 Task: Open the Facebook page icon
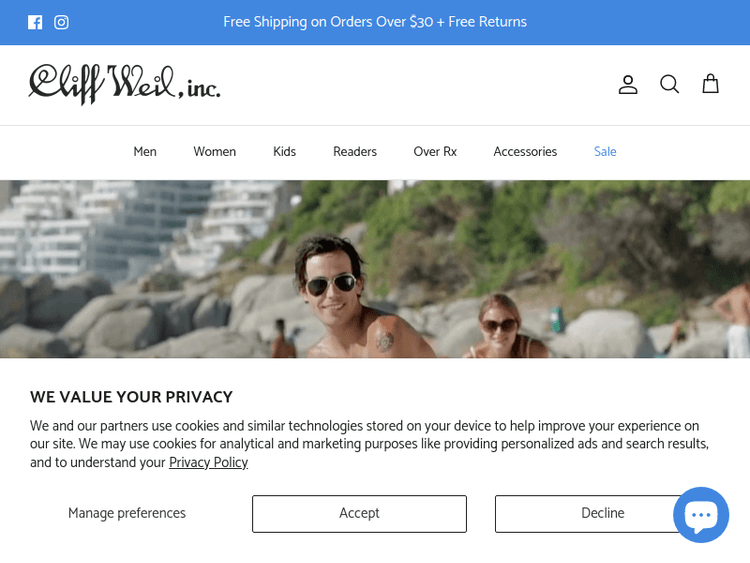[x=35, y=22]
